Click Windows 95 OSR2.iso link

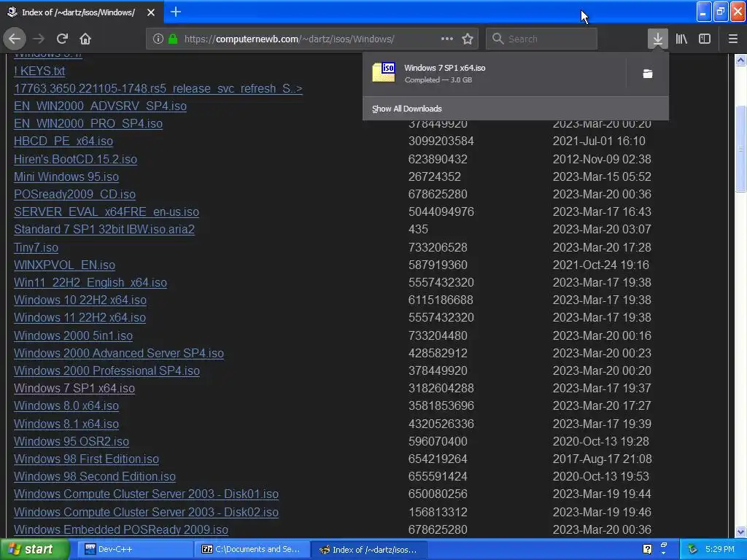[71, 441]
